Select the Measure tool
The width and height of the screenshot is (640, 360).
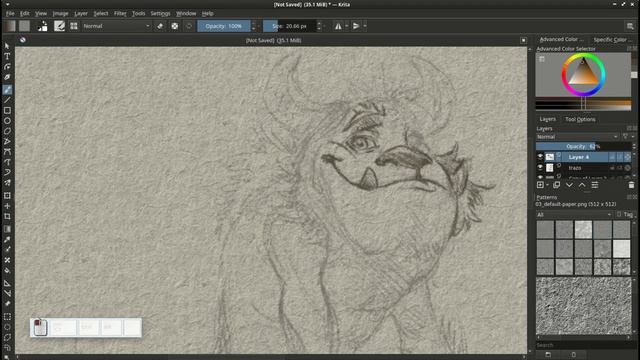7,293
